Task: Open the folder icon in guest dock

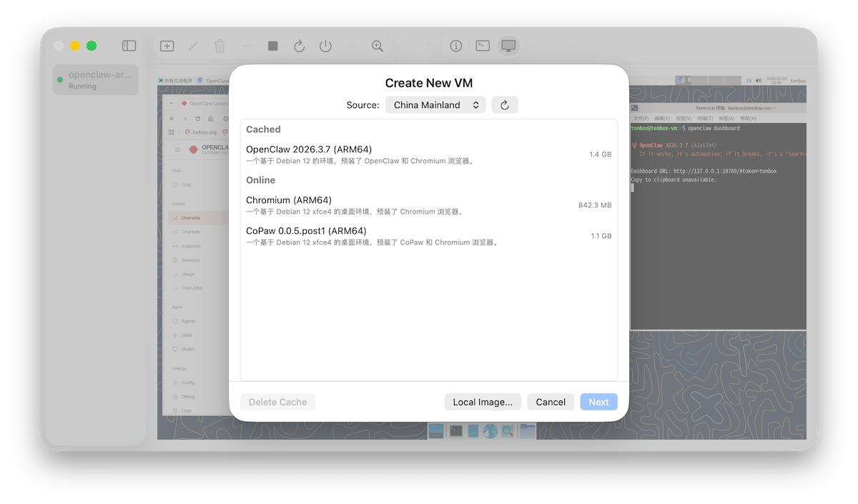Action: pyautogui.click(x=528, y=431)
